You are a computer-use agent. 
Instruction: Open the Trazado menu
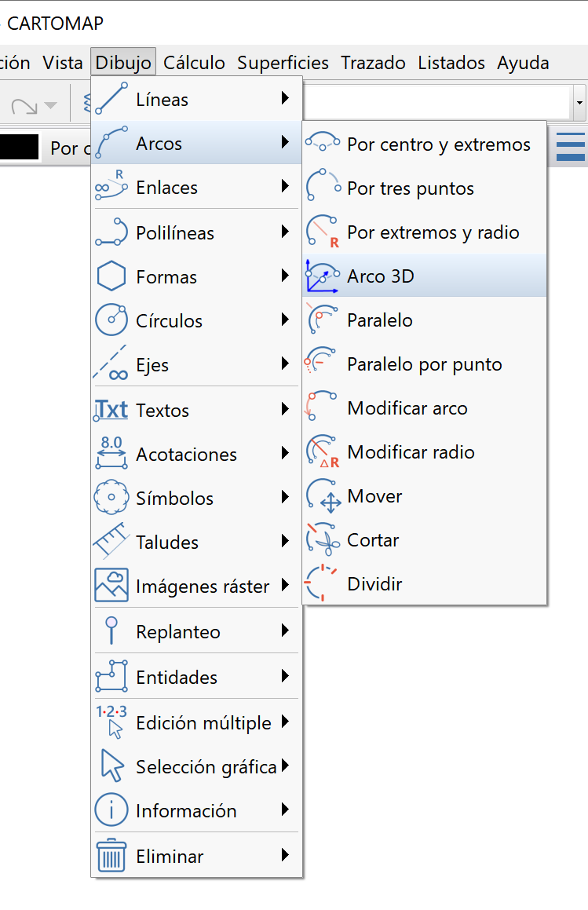pyautogui.click(x=373, y=62)
